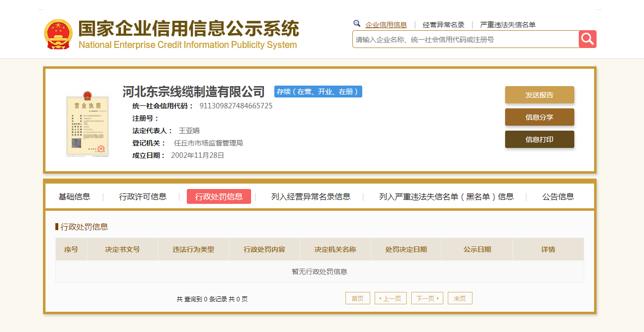This screenshot has width=644, height=332.
Task: Click the 公示日期 column header
Action: tap(477, 249)
